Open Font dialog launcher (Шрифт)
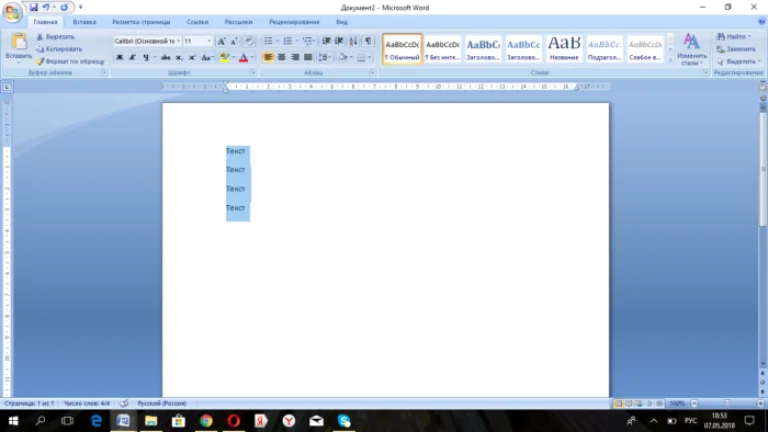 pyautogui.click(x=253, y=72)
